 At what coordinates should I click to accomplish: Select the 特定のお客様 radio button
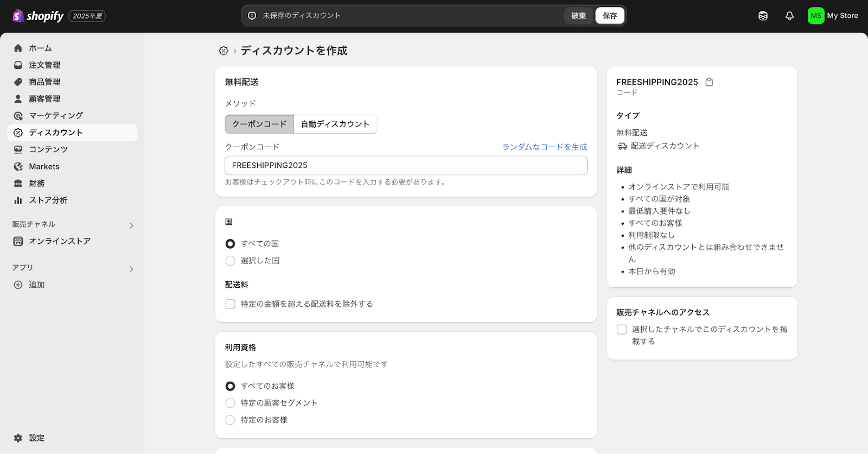coord(230,420)
